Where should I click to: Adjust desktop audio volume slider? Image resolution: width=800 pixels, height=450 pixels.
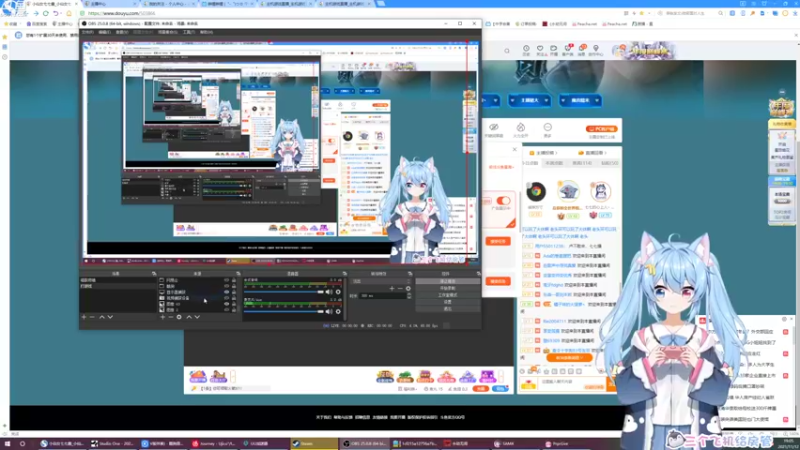pos(284,292)
